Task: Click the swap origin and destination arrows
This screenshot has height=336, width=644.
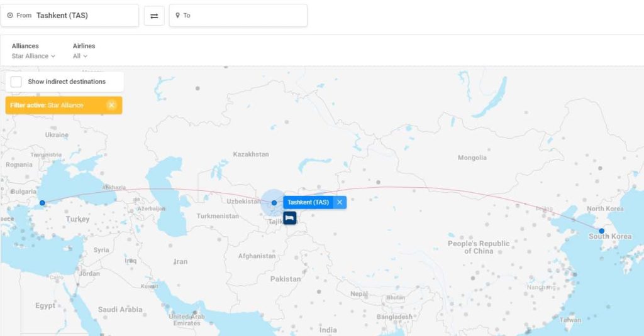Action: (x=154, y=16)
